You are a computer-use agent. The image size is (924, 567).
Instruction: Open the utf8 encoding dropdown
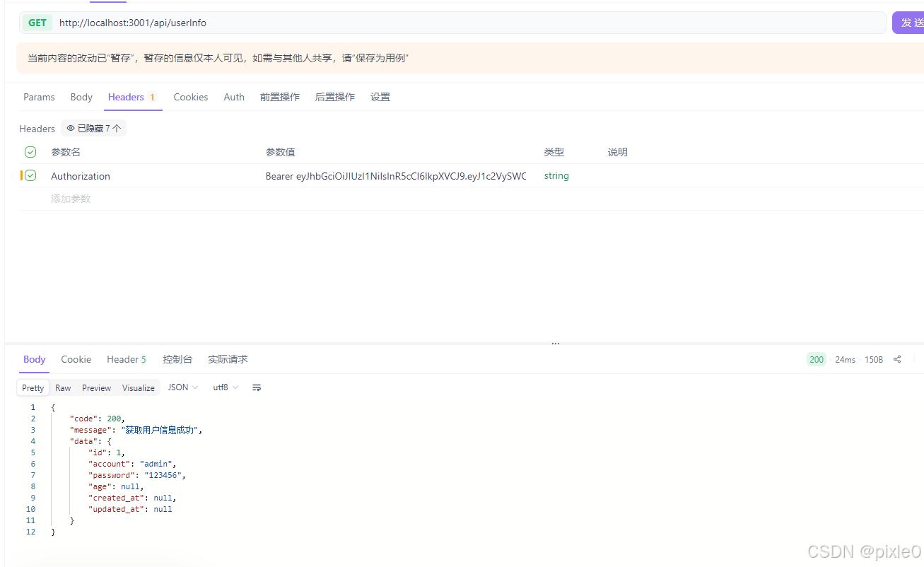[224, 387]
